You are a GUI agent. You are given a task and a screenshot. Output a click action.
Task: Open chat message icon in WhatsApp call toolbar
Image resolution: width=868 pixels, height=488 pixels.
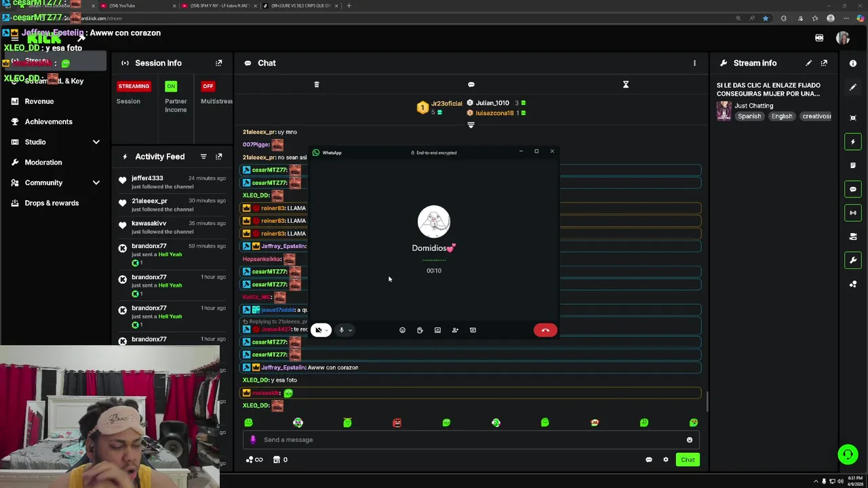[x=473, y=330]
